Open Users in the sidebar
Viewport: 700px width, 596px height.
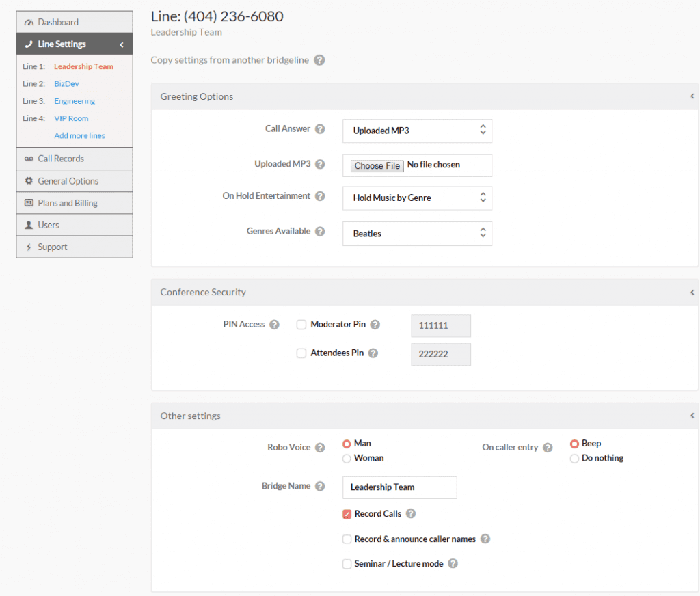point(75,225)
